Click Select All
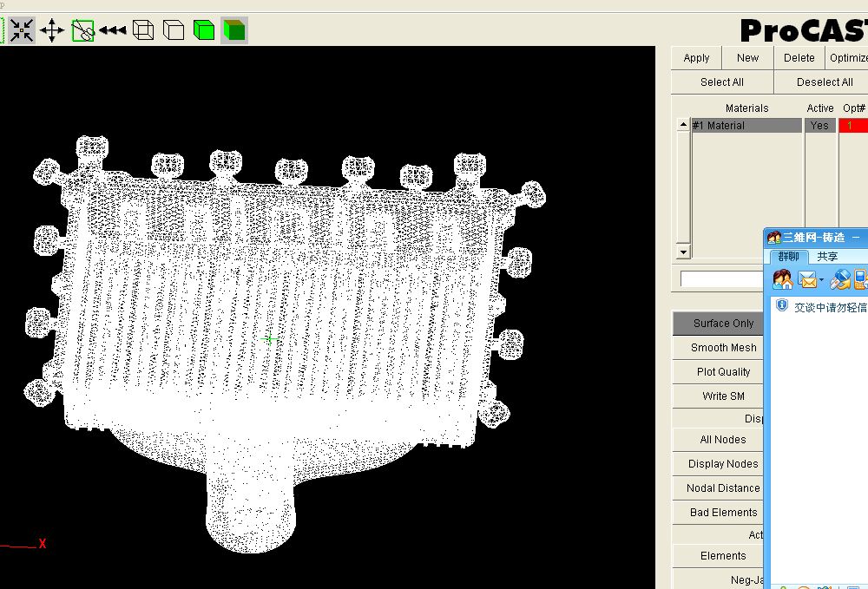The width and height of the screenshot is (868, 589). (722, 82)
